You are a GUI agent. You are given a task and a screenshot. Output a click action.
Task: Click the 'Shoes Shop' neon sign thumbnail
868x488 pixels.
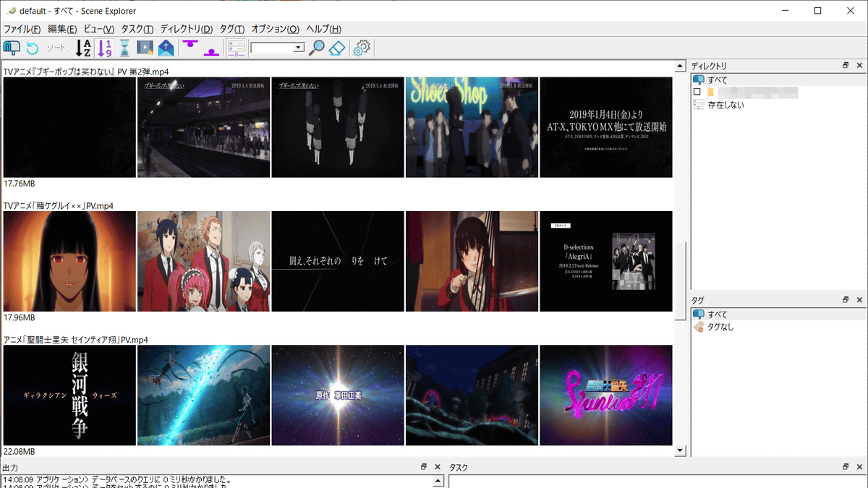pos(472,127)
